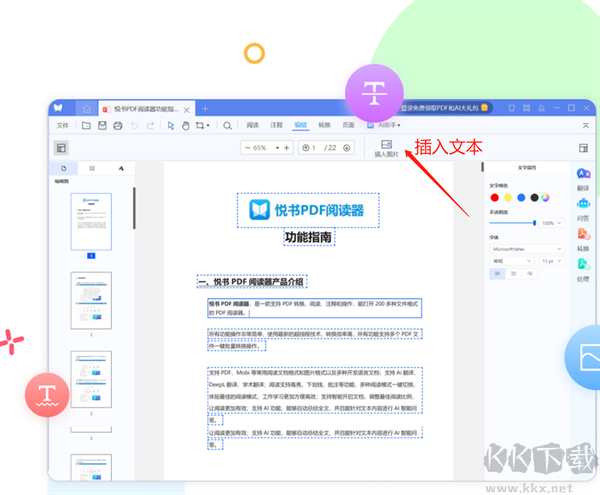Open the Translate (翻译) sidebar tool

[x=583, y=180]
